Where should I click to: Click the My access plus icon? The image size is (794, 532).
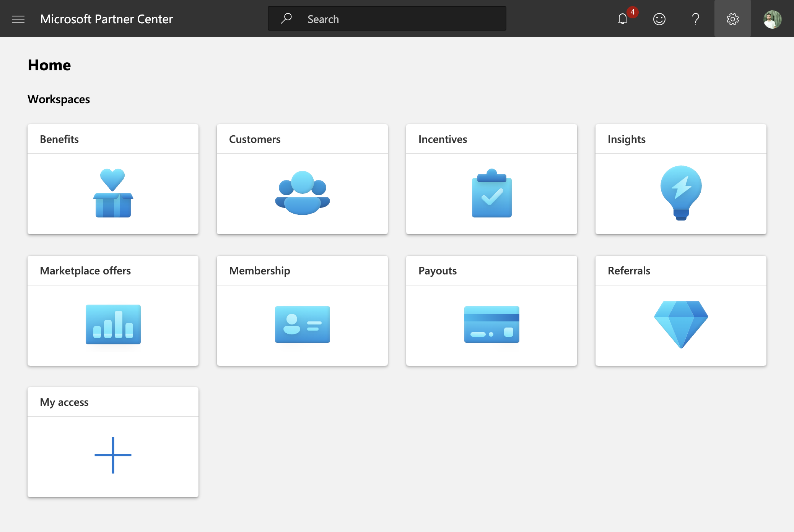coord(113,455)
